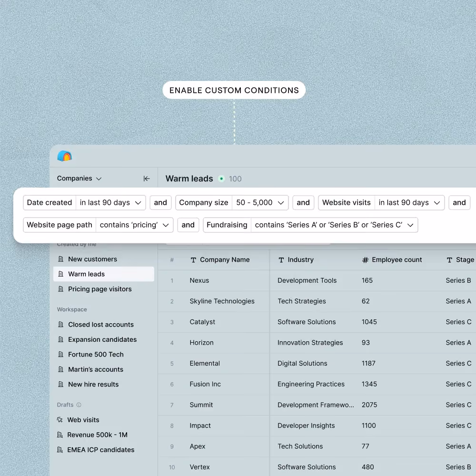Viewport: 476px width, 476px height.
Task: Click the 'Fusion Inc' company cell
Action: (205, 384)
